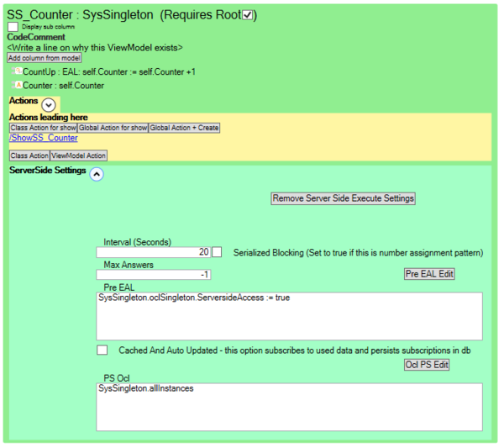Click Global Action for show button

click(x=113, y=128)
